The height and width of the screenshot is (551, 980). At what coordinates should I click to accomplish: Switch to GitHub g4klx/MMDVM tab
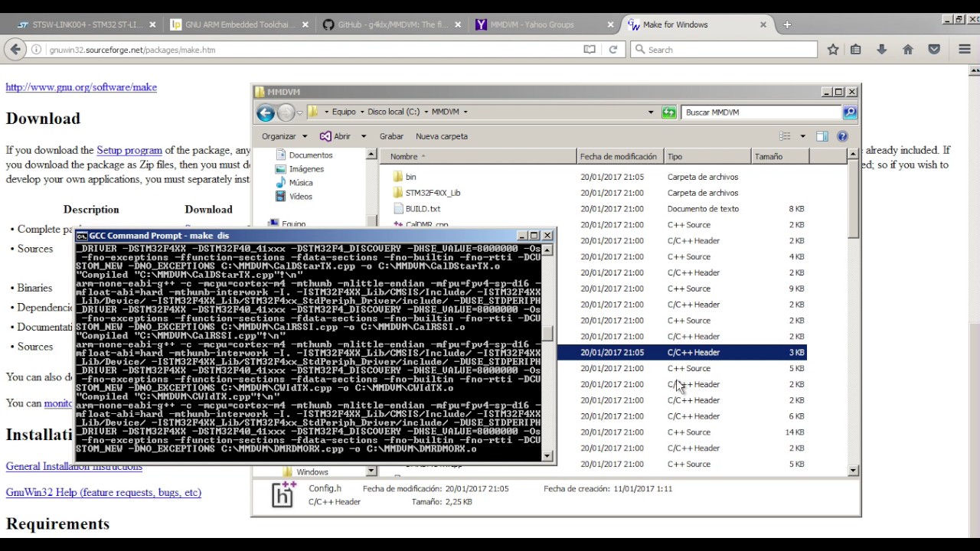pyautogui.click(x=392, y=24)
